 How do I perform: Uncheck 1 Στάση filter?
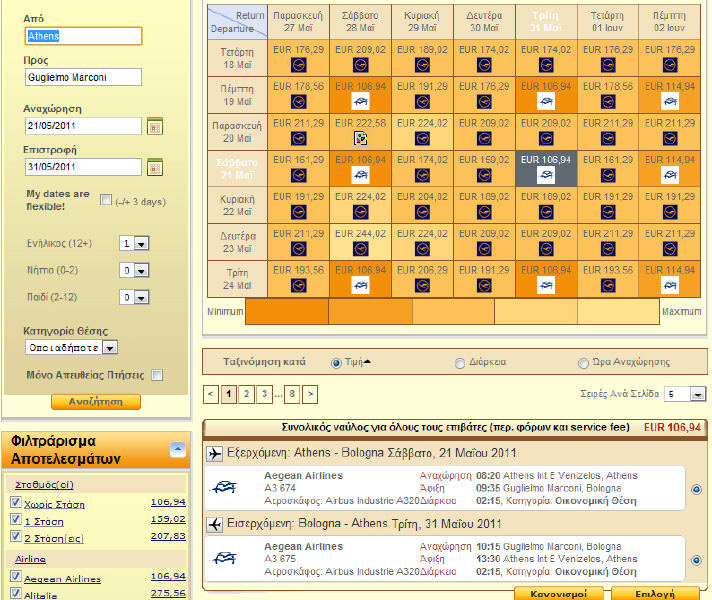coord(15,519)
